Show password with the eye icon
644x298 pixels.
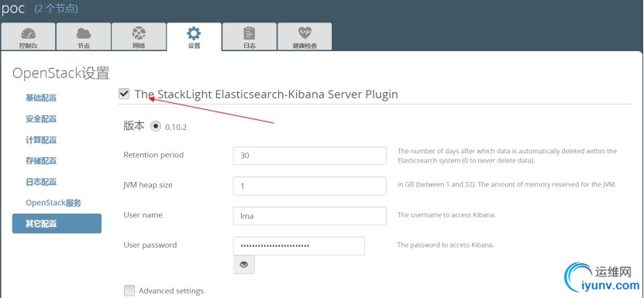pyautogui.click(x=244, y=265)
